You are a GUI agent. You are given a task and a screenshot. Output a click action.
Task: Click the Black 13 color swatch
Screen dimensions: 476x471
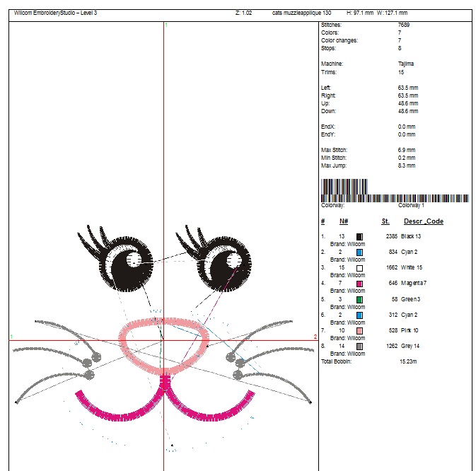point(360,237)
